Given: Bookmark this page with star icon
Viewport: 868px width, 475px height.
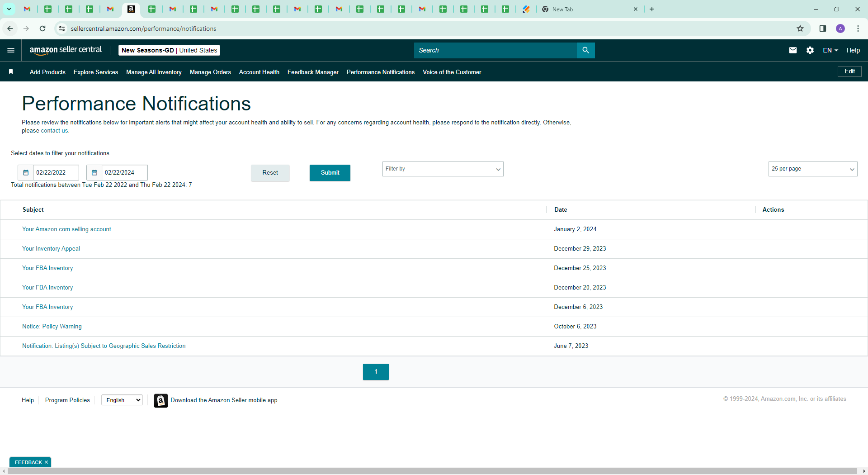Looking at the screenshot, I should 800,28.
